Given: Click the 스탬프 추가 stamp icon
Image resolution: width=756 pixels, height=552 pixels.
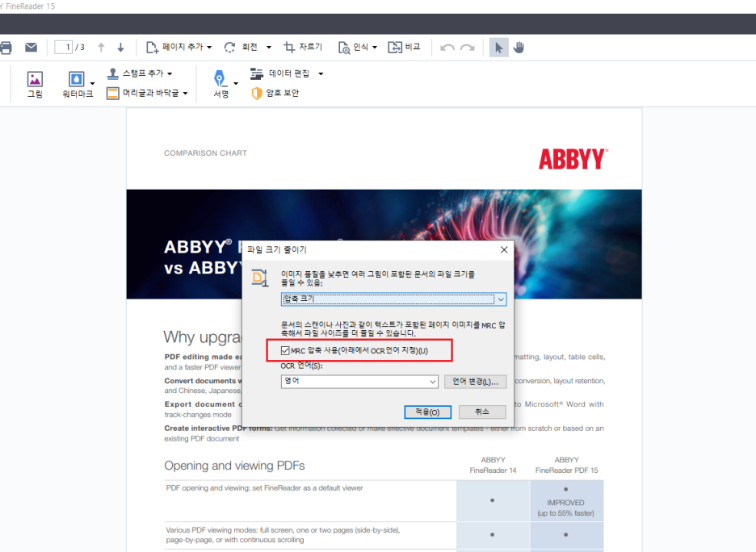Looking at the screenshot, I should coord(112,73).
